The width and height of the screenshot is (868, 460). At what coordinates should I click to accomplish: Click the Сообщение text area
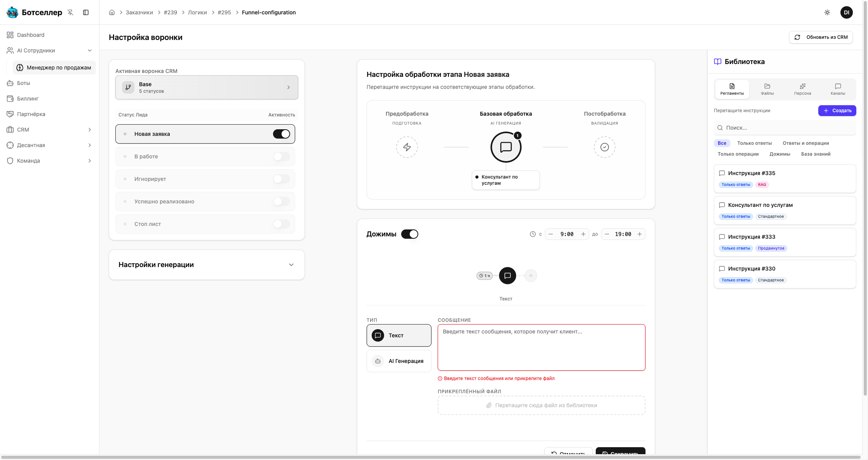[x=541, y=347]
